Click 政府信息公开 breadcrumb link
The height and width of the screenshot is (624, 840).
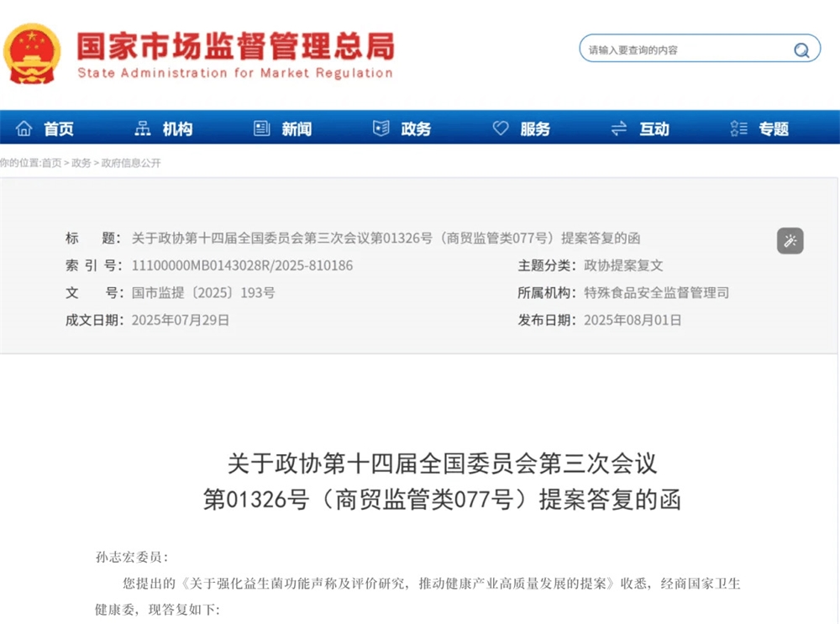[131, 163]
